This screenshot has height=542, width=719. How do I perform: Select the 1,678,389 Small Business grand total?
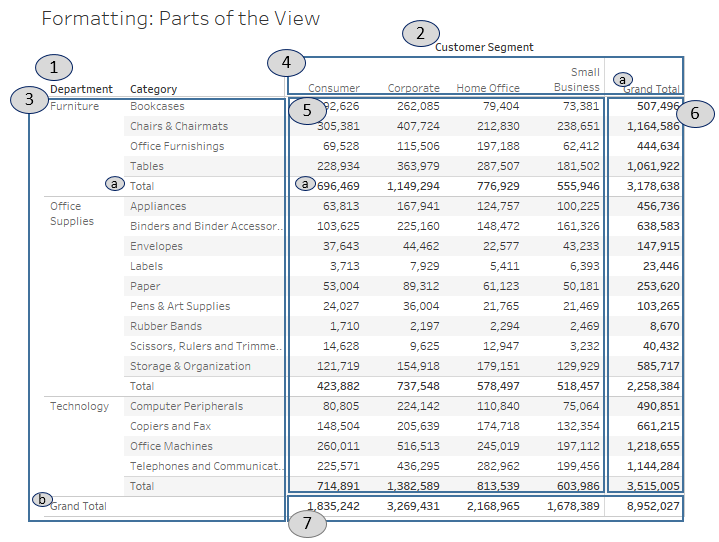point(573,506)
